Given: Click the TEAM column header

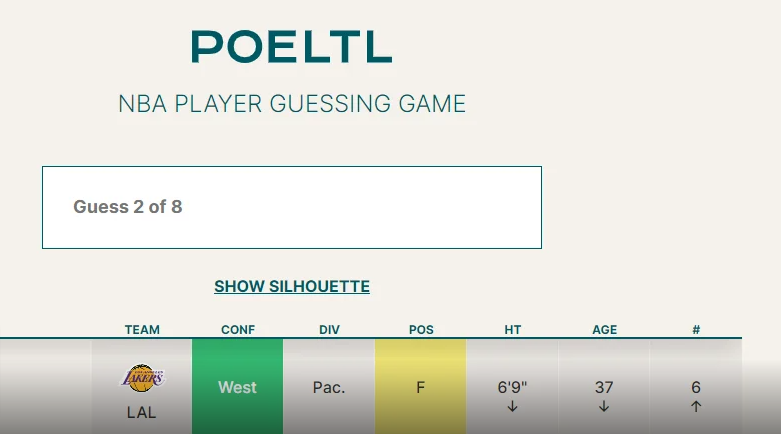Looking at the screenshot, I should 142,330.
